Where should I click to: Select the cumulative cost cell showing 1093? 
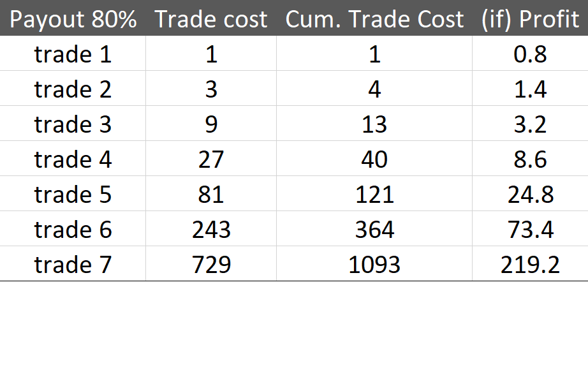click(x=374, y=263)
